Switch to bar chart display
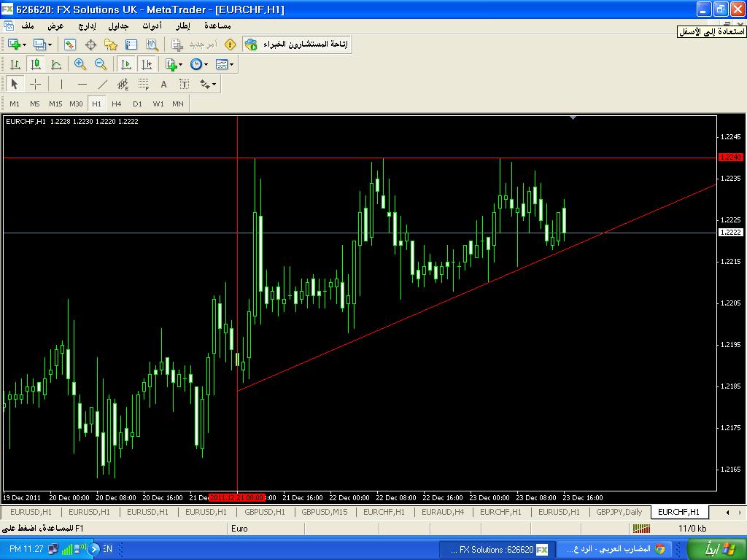Image resolution: width=747 pixels, height=560 pixels. [x=15, y=64]
